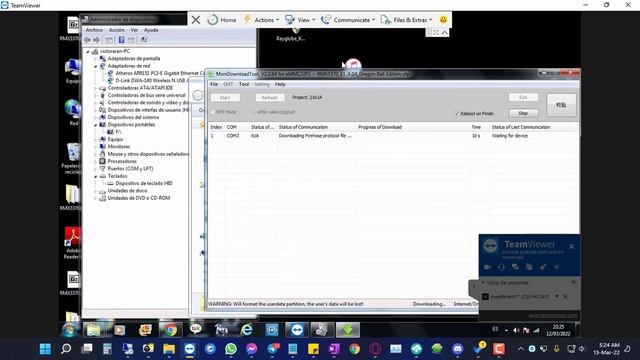640x360 pixels.
Task: Toggle After-sales Upgrade checkbox
Action: pyautogui.click(x=253, y=112)
